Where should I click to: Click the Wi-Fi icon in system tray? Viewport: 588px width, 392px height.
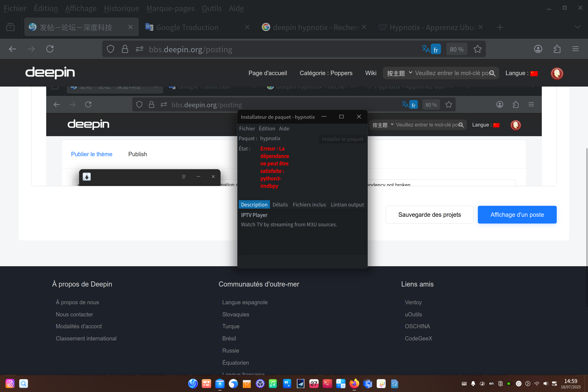click(536, 384)
